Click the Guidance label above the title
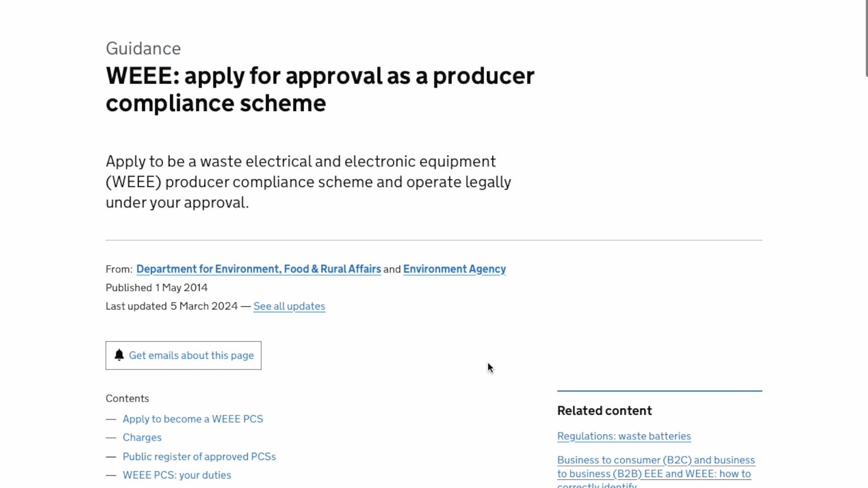This screenshot has height=488, width=868. coord(143,48)
